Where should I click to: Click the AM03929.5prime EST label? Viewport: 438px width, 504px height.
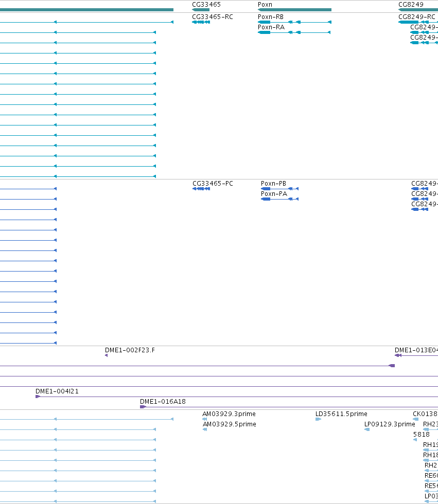pos(229,424)
